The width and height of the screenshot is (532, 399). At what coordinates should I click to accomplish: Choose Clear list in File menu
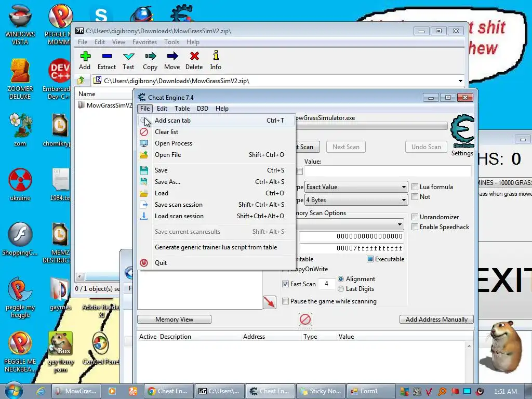click(x=216, y=132)
